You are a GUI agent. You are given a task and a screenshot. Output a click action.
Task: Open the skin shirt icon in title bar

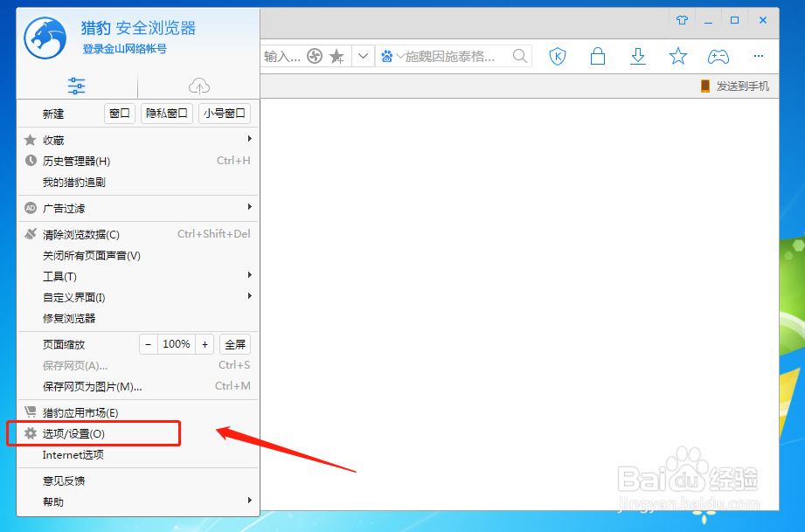coord(682,20)
